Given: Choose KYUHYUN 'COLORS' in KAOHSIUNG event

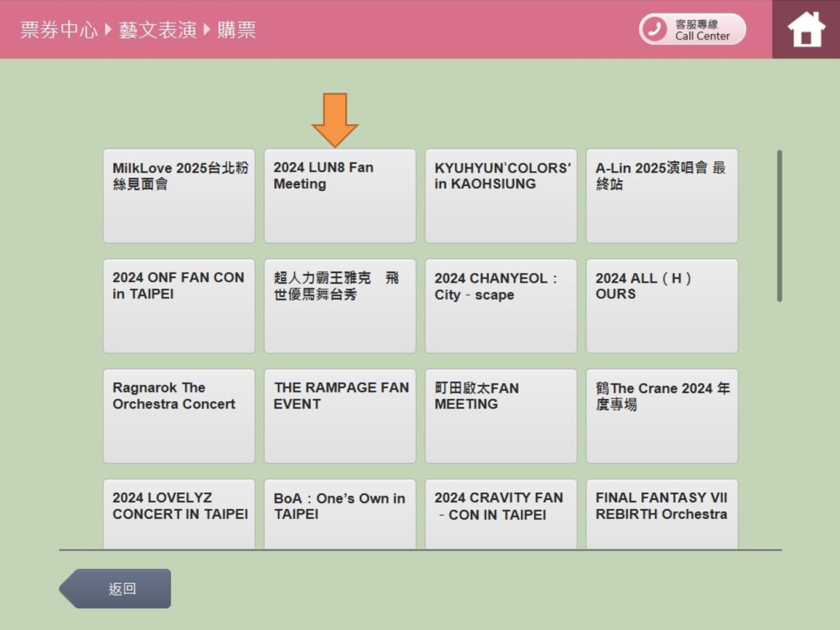Looking at the screenshot, I should pos(501,196).
